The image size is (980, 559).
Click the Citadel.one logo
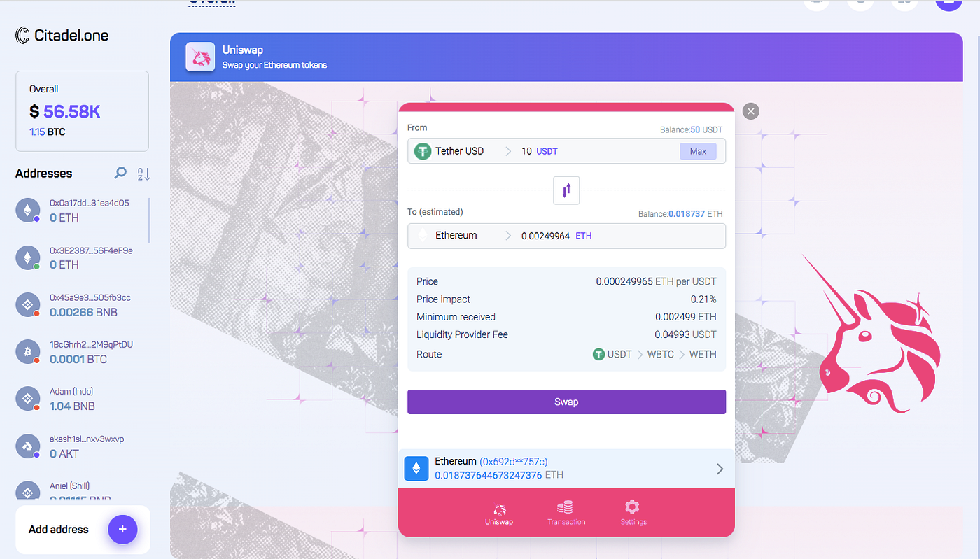coord(62,35)
